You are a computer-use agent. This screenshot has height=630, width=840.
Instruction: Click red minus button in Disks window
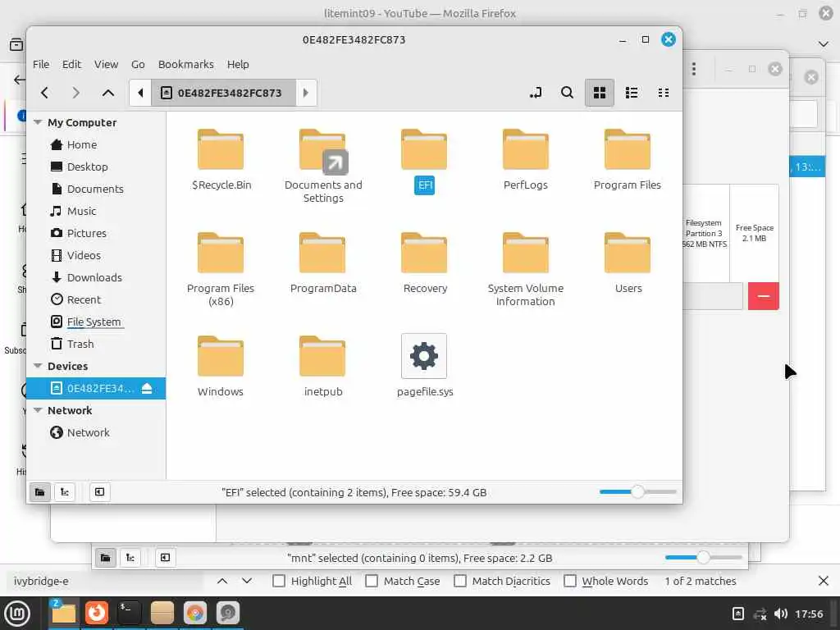point(764,295)
